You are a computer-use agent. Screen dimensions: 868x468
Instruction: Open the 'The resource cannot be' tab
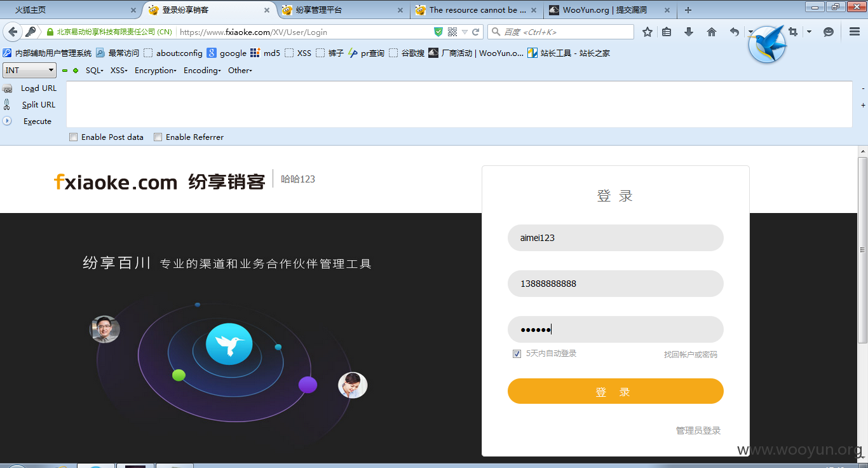(x=477, y=10)
